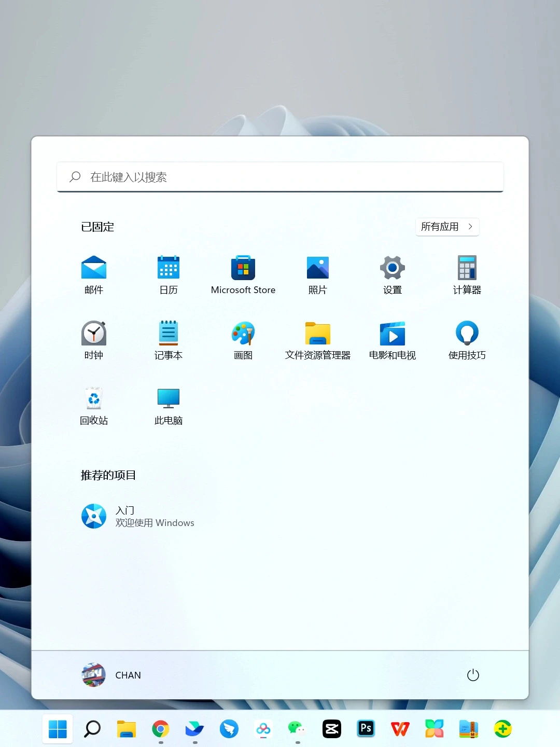This screenshot has height=747, width=560.
Task: Click the search box at the top
Action: tap(280, 177)
